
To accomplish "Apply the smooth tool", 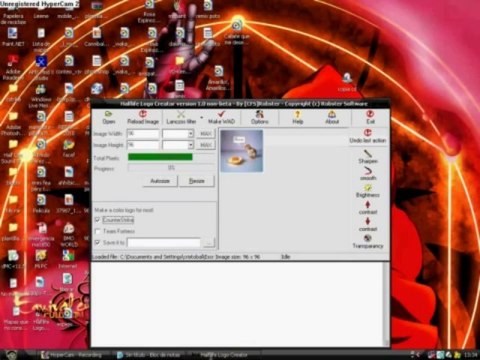I will tap(368, 174).
